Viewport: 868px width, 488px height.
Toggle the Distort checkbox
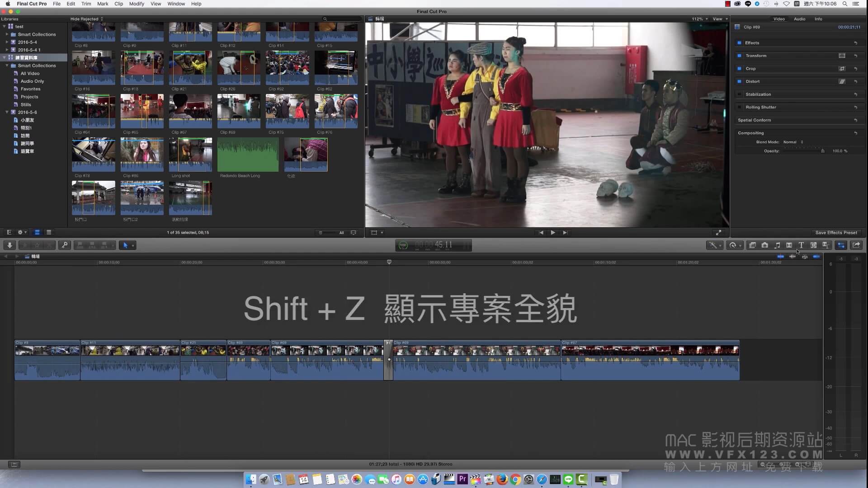pos(739,82)
